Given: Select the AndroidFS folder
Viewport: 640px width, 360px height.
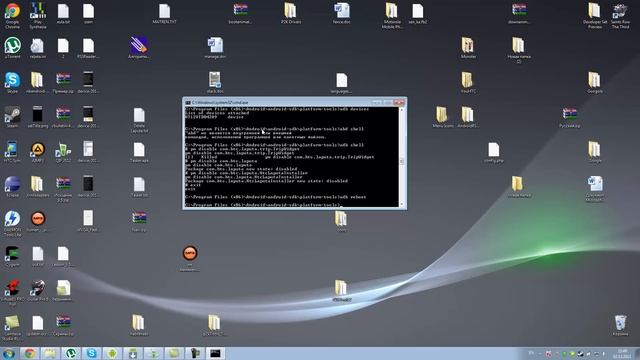Looking at the screenshot, I should click(468, 117).
